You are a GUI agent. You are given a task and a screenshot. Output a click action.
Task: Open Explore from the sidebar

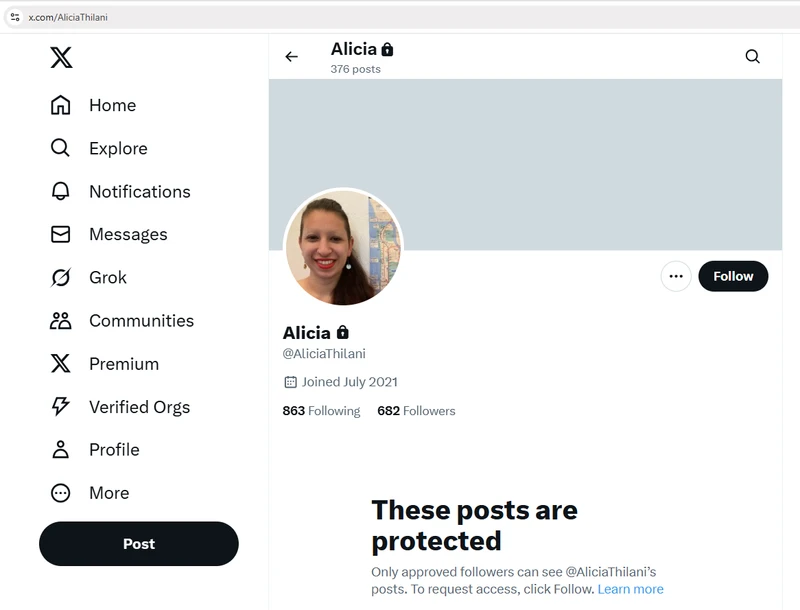(117, 148)
